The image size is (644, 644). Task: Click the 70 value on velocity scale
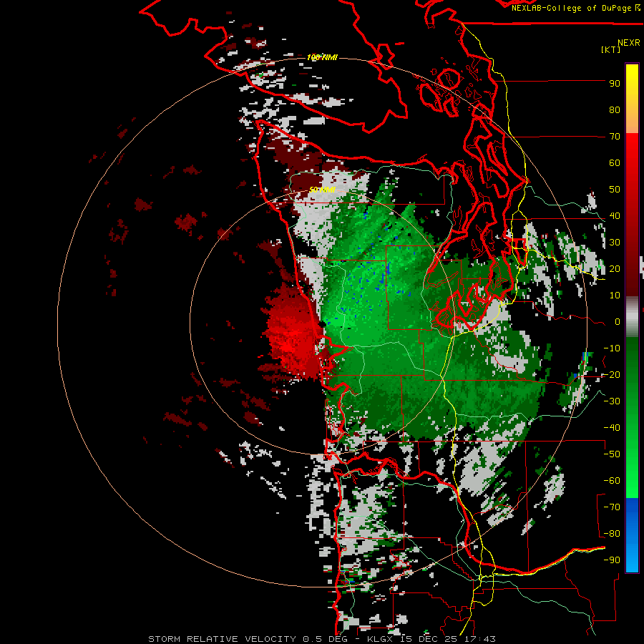coord(615,137)
